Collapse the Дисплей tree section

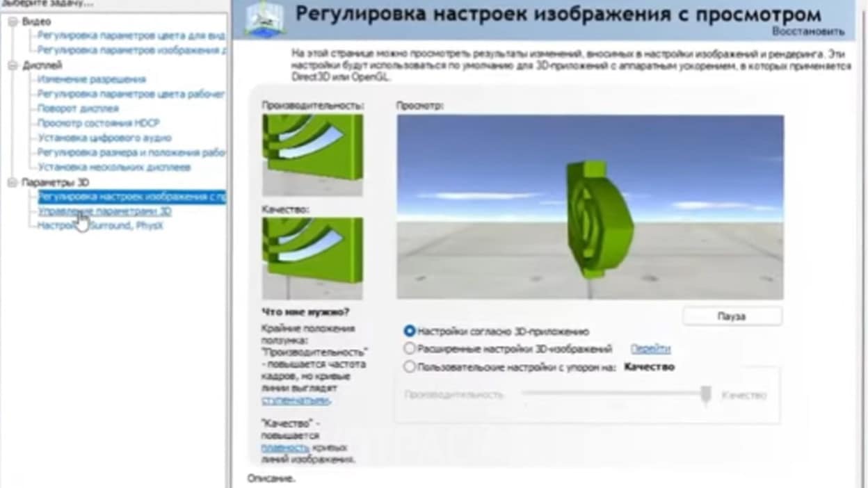click(x=13, y=65)
